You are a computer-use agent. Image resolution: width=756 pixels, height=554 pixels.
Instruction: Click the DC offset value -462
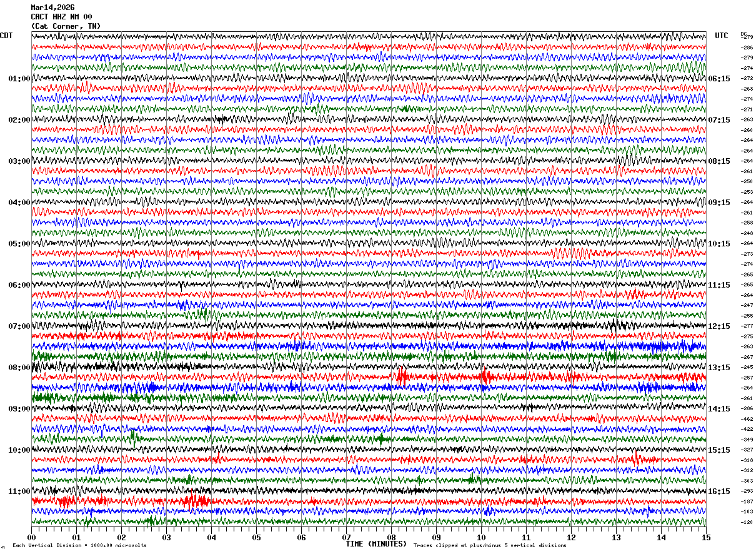pos(747,419)
